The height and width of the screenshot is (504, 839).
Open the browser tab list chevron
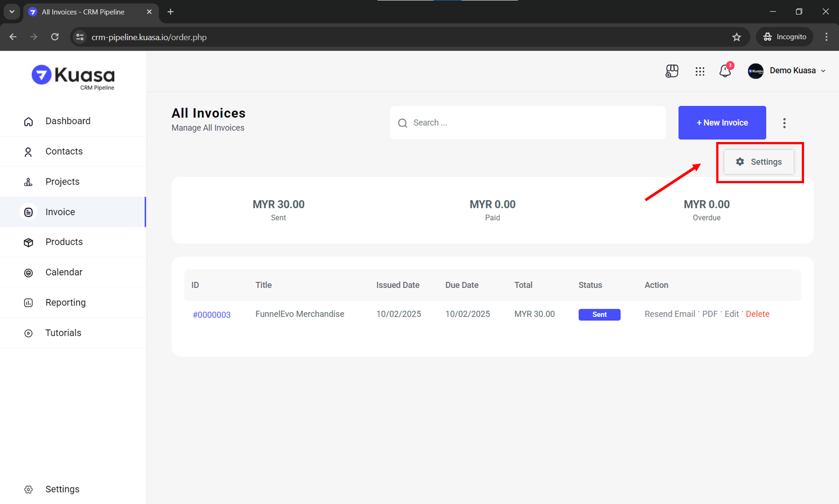12,12
